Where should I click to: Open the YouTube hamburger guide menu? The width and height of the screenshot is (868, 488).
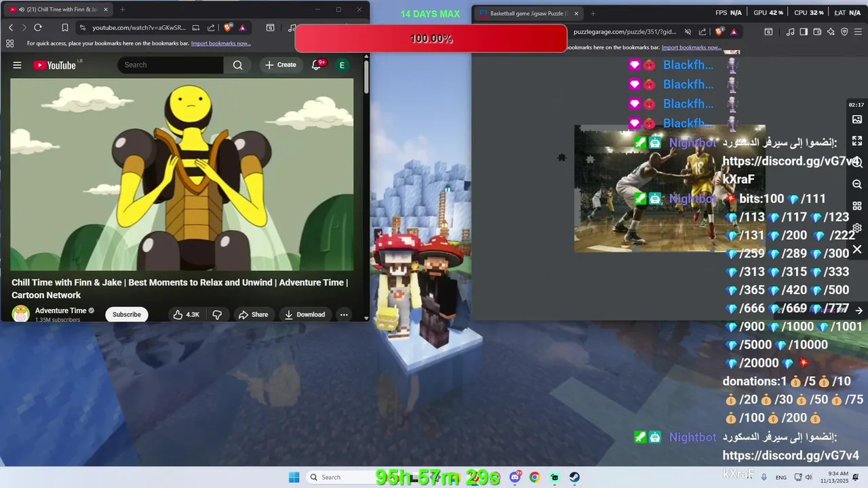click(17, 65)
